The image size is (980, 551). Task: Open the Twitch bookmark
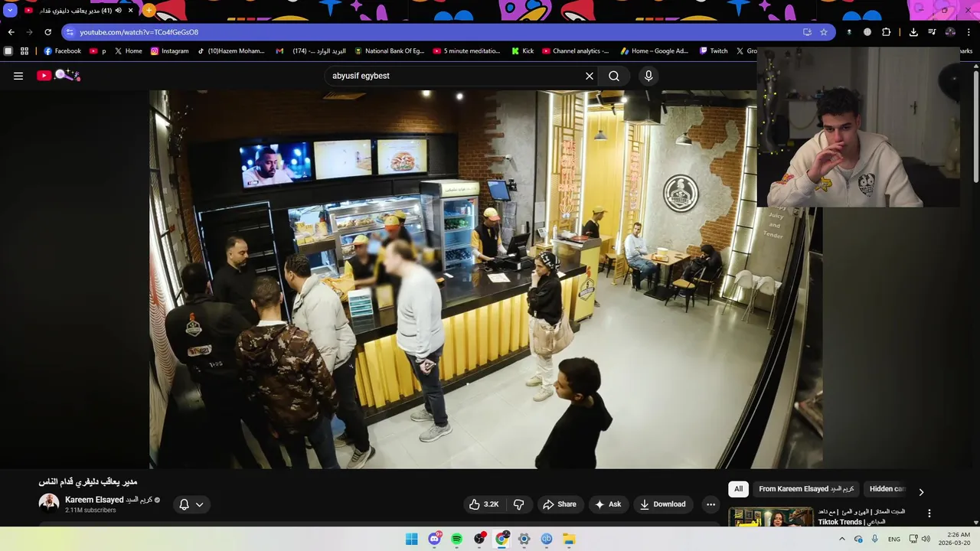[x=713, y=51]
